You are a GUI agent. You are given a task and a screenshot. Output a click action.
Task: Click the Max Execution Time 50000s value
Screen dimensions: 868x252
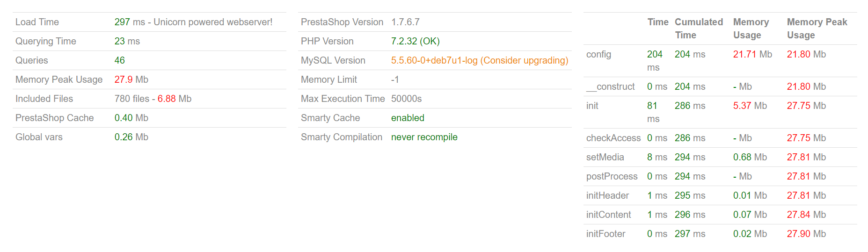407,99
